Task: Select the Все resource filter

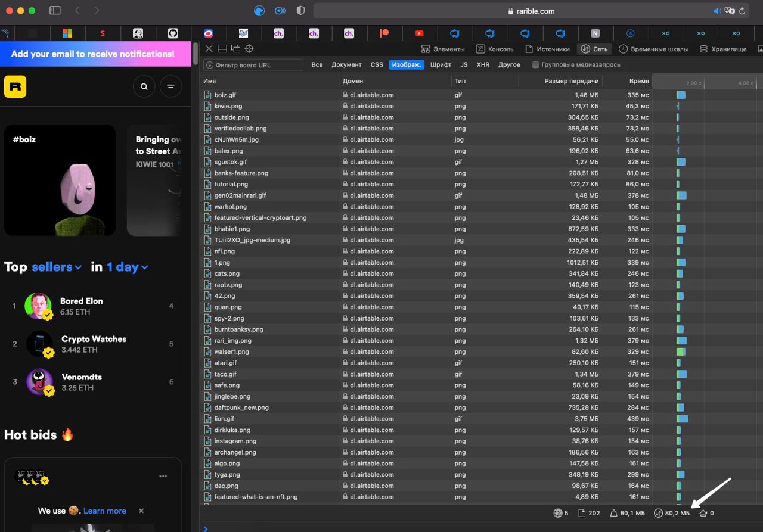Action: tap(317, 64)
